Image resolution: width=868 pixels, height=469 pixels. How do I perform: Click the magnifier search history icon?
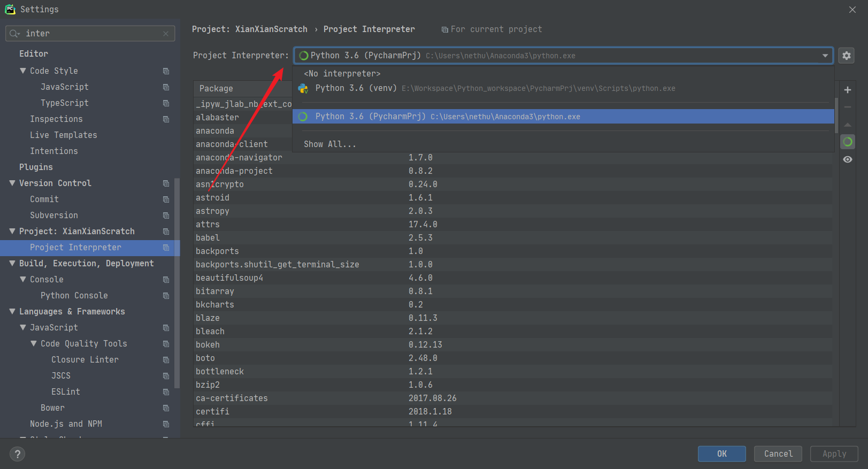pos(14,34)
